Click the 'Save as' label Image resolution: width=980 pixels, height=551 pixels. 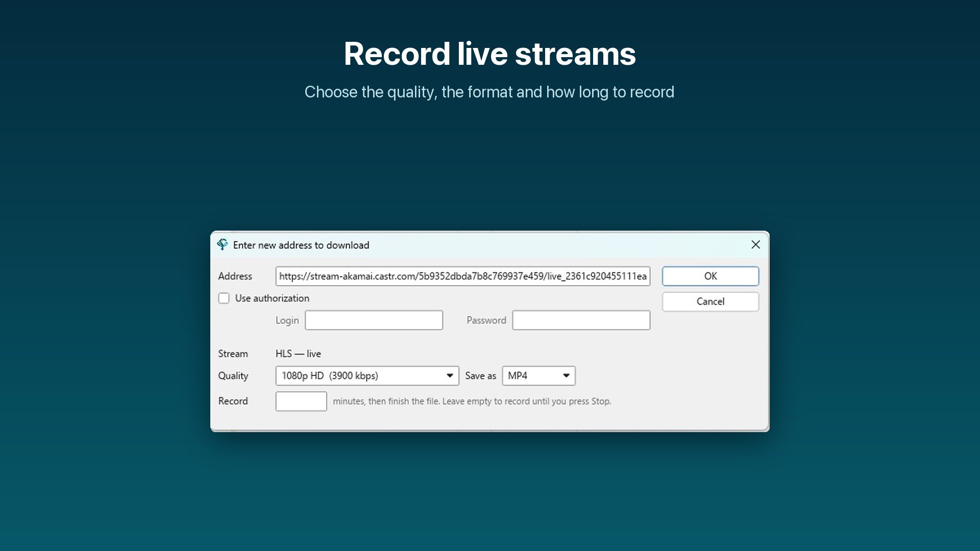click(480, 376)
